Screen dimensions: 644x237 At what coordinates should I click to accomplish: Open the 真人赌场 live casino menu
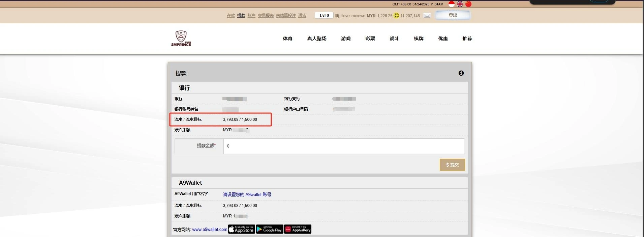(x=316, y=38)
